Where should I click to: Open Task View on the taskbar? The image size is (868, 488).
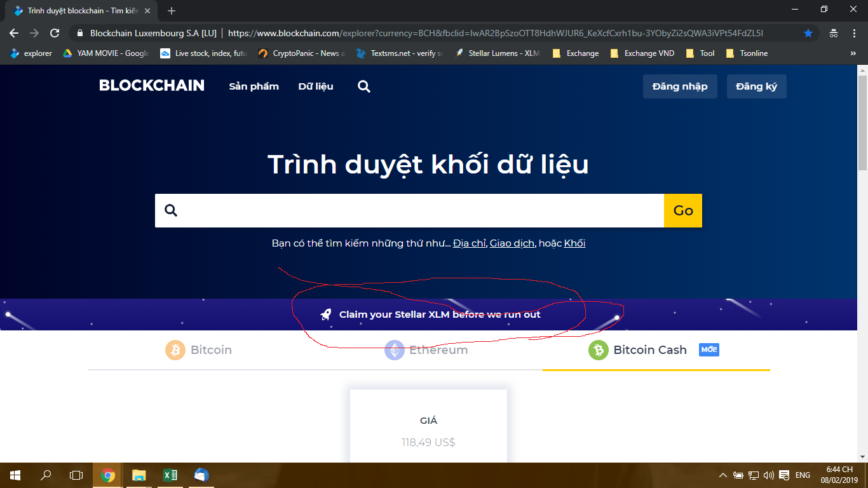pyautogui.click(x=76, y=475)
